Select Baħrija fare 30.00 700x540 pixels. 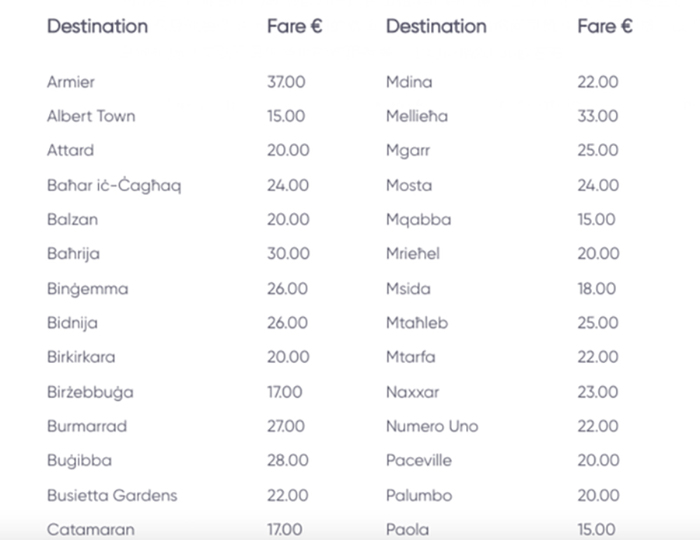pos(288,253)
